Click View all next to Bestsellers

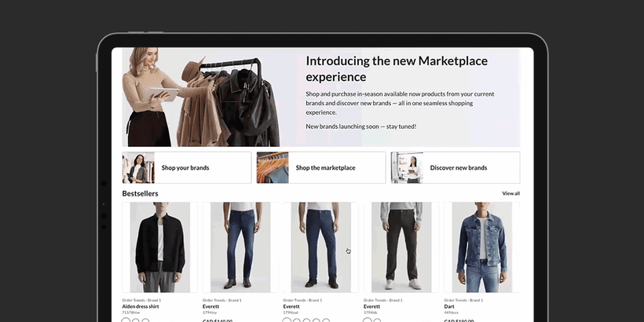[x=511, y=193]
